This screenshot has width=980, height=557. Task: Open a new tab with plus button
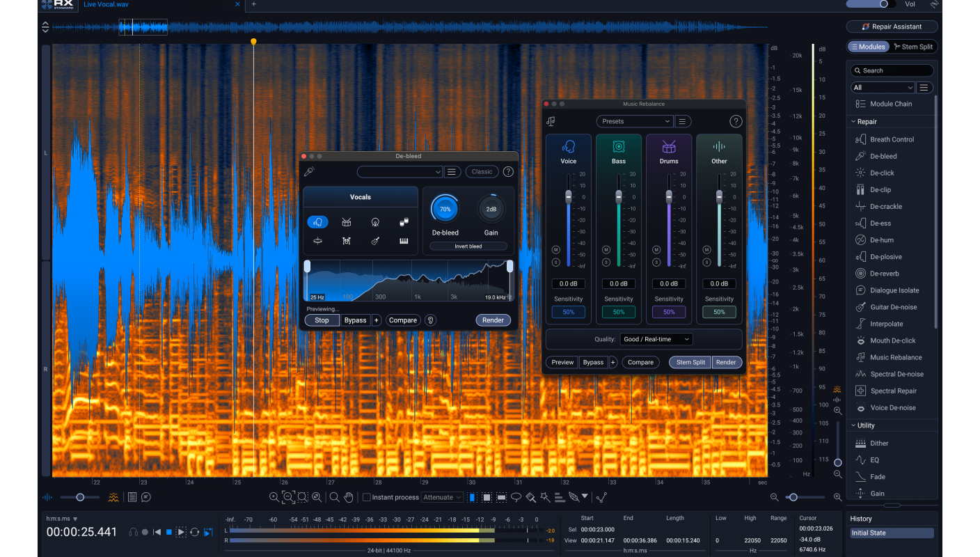(x=253, y=4)
